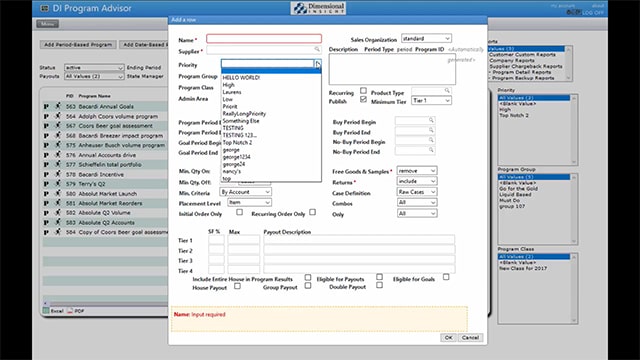Screen dimensions: 640x360
Task: Choose Top Notch 2 in priority dropdown list
Action: (x=271, y=142)
